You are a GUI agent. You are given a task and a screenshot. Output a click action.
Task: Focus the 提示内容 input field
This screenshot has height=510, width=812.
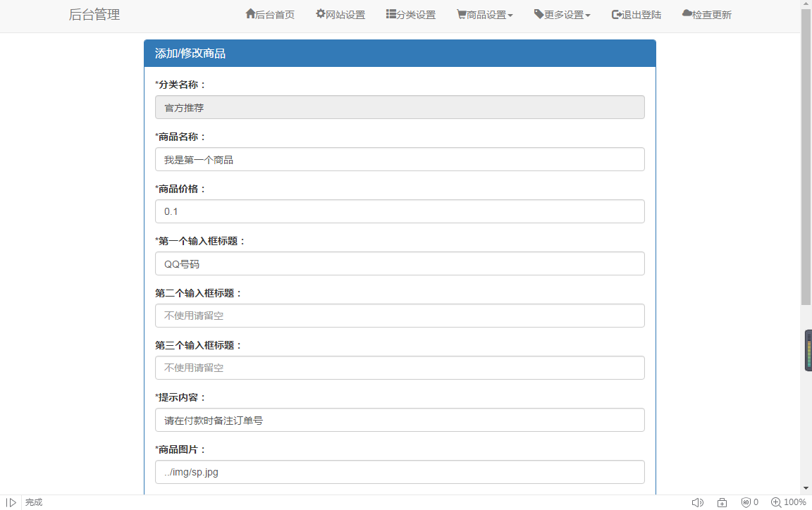pos(400,420)
